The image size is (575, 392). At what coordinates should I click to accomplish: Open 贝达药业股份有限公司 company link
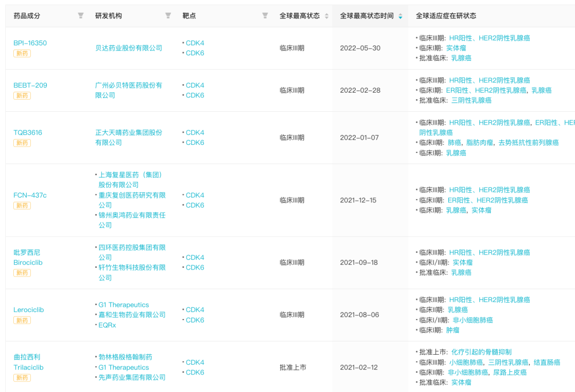[128, 48]
